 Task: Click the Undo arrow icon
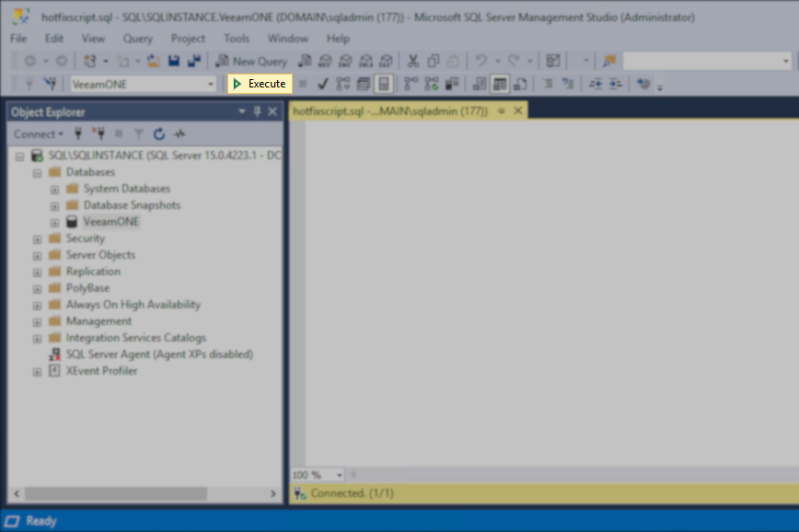[481, 61]
